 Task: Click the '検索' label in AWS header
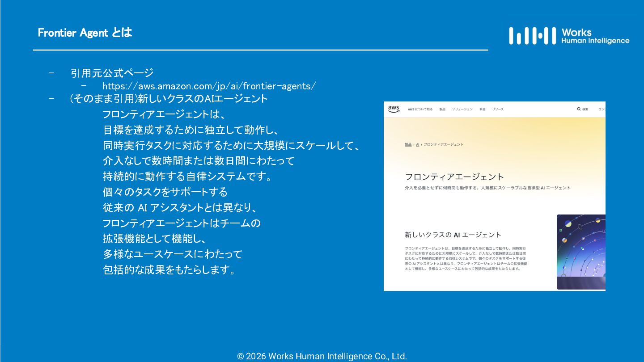(585, 109)
